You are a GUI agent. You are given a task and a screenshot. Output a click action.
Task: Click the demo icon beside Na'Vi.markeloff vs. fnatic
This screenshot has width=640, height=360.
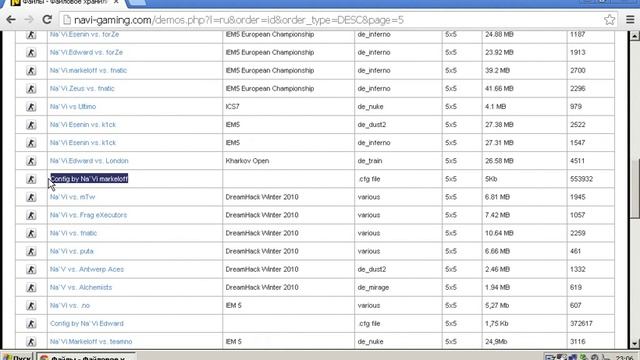pos(31,71)
